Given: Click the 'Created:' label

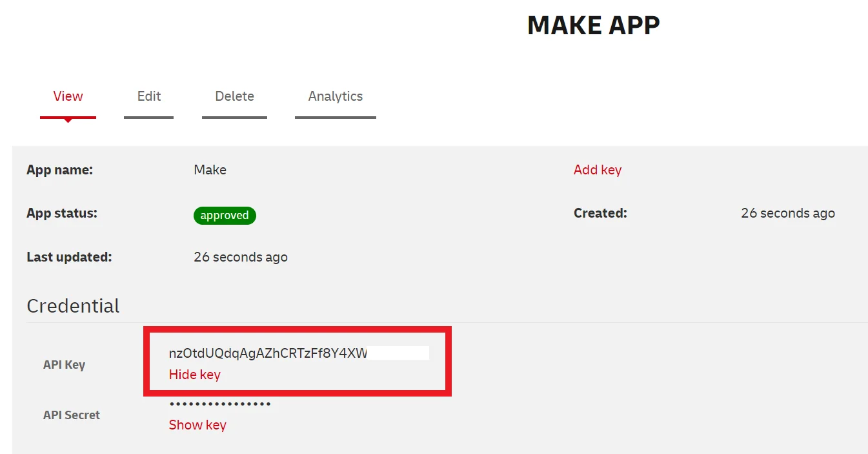Looking at the screenshot, I should click(x=600, y=213).
